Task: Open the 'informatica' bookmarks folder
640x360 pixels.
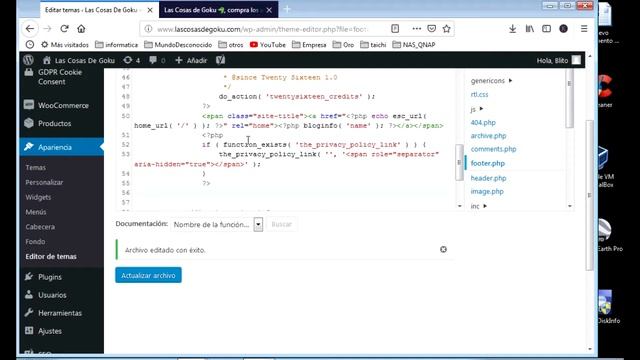Action: coord(116,44)
